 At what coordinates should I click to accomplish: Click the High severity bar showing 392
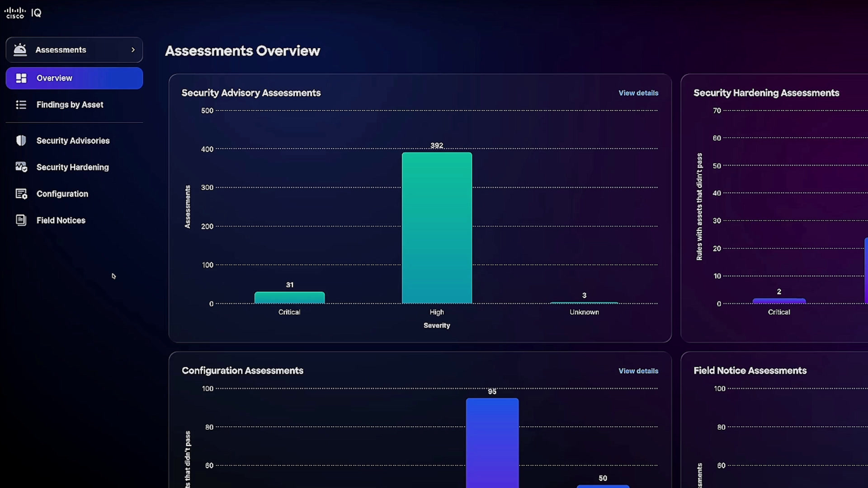(x=437, y=228)
